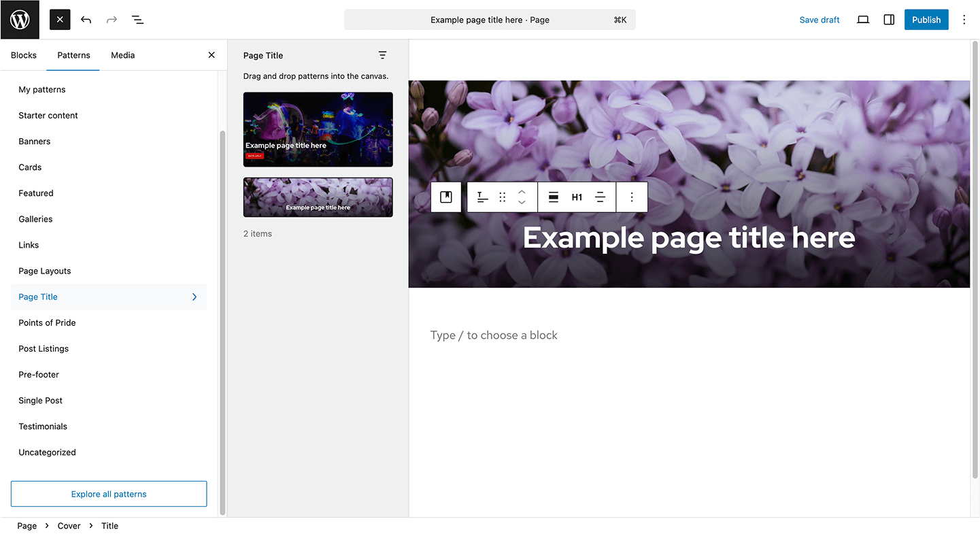Click the Publish button
980x534 pixels.
(926, 20)
